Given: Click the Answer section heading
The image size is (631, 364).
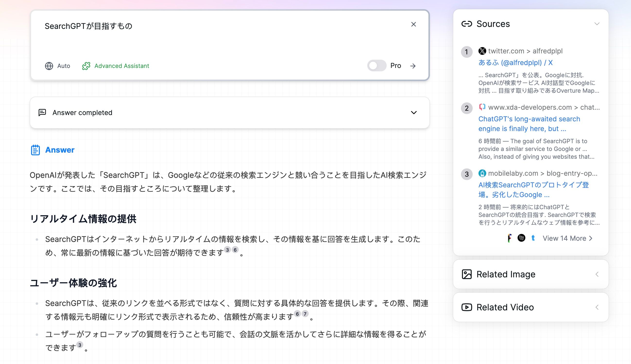Looking at the screenshot, I should click(x=60, y=150).
